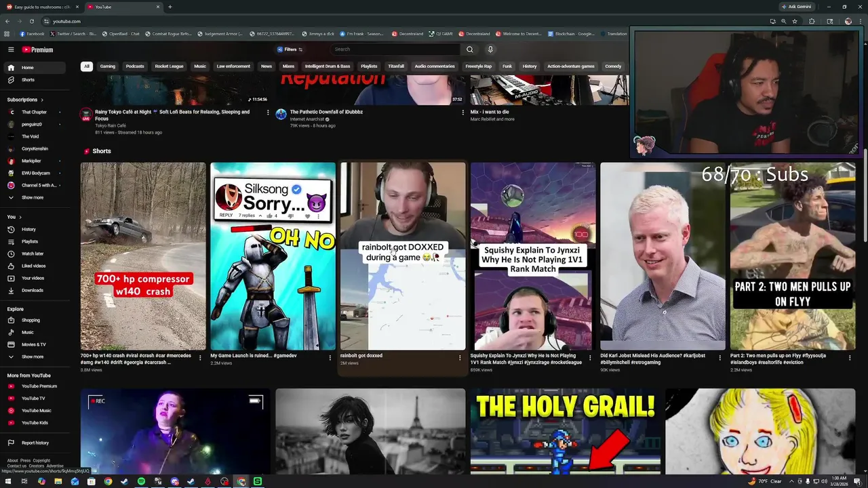Screen dimensions: 868x488
Task: Open CoryxKenshin subscription channel
Action: point(35,148)
